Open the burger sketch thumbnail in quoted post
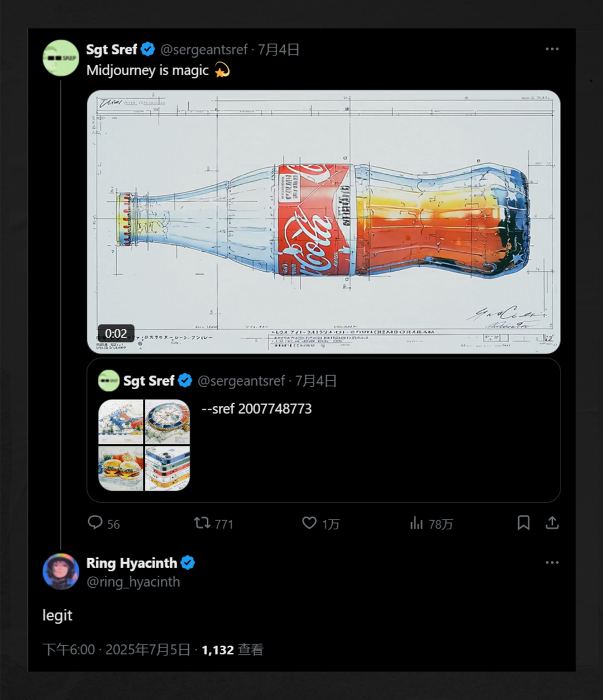The width and height of the screenshot is (603, 700). pos(121,468)
